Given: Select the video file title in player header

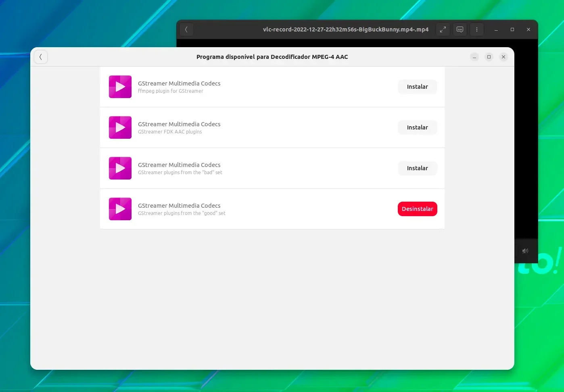Looking at the screenshot, I should point(346,29).
